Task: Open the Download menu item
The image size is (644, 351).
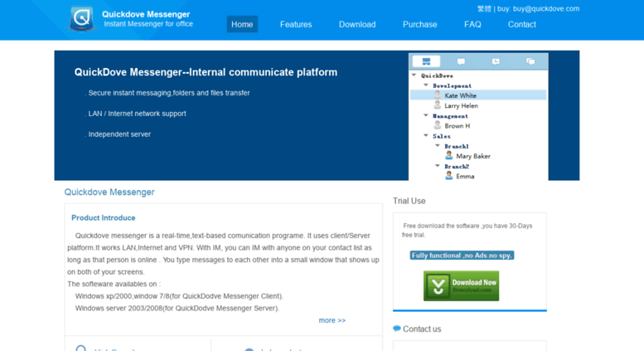Action: click(x=357, y=24)
